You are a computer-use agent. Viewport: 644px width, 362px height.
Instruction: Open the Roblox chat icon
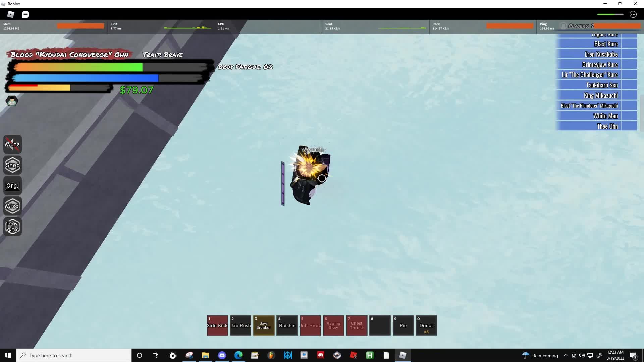click(25, 14)
